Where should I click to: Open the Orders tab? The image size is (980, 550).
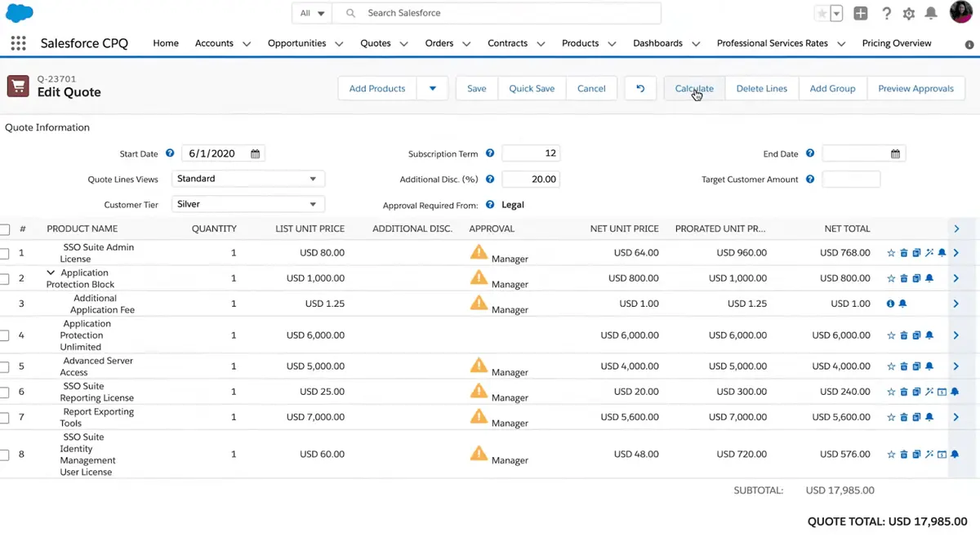tap(439, 43)
